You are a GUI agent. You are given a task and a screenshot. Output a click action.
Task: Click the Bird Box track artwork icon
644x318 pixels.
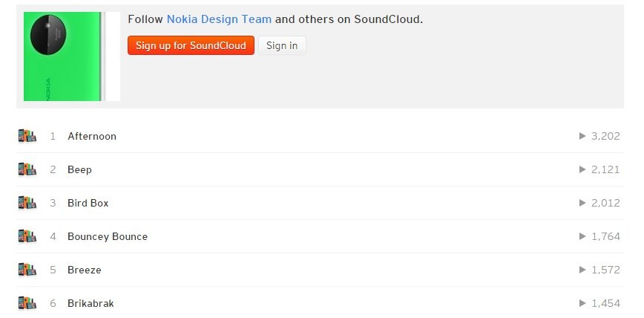tap(27, 203)
